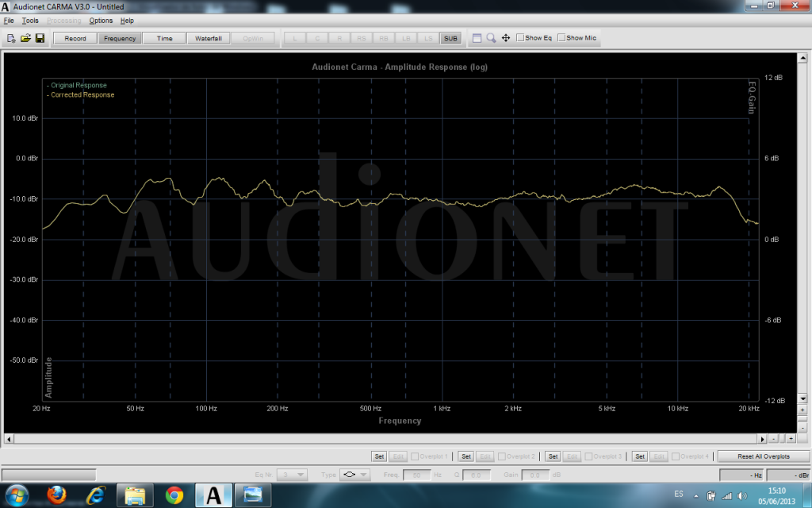The height and width of the screenshot is (508, 812).
Task: Open the Eq Nr. dropdown
Action: pyautogui.click(x=292, y=475)
